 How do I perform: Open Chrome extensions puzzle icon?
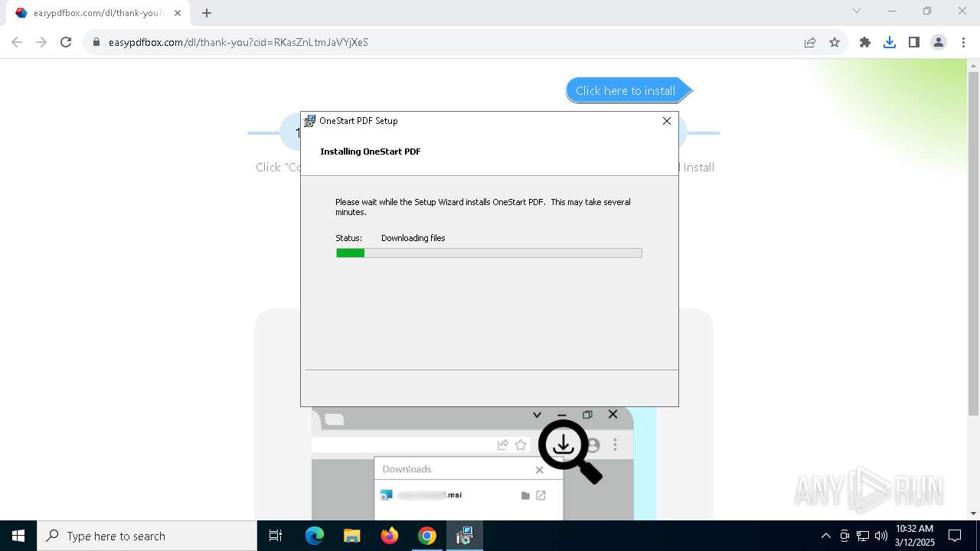point(865,42)
